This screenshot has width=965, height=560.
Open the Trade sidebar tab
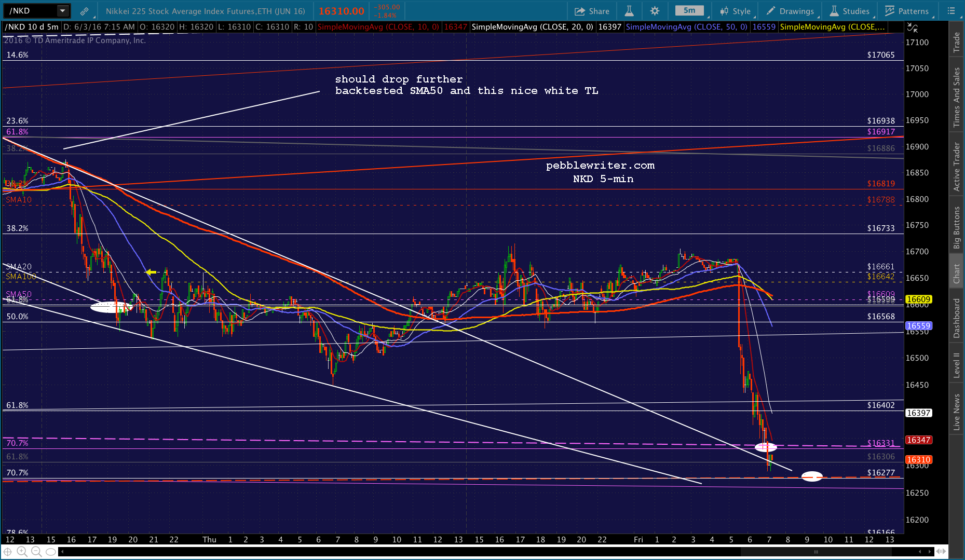(x=957, y=42)
